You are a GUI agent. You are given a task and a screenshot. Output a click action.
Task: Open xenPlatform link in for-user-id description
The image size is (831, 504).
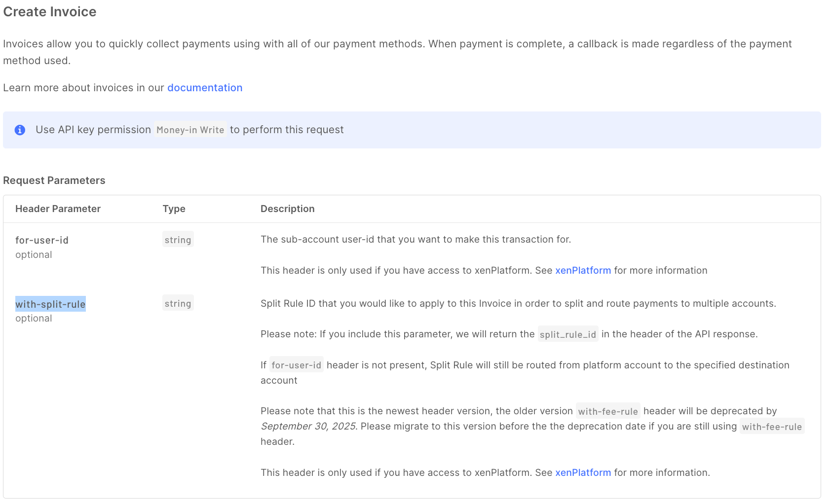click(583, 270)
